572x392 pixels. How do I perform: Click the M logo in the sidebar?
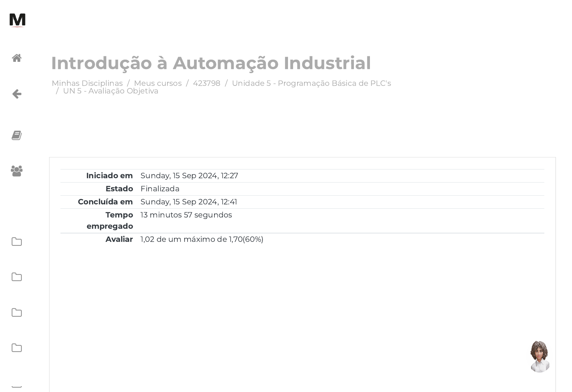tap(17, 20)
